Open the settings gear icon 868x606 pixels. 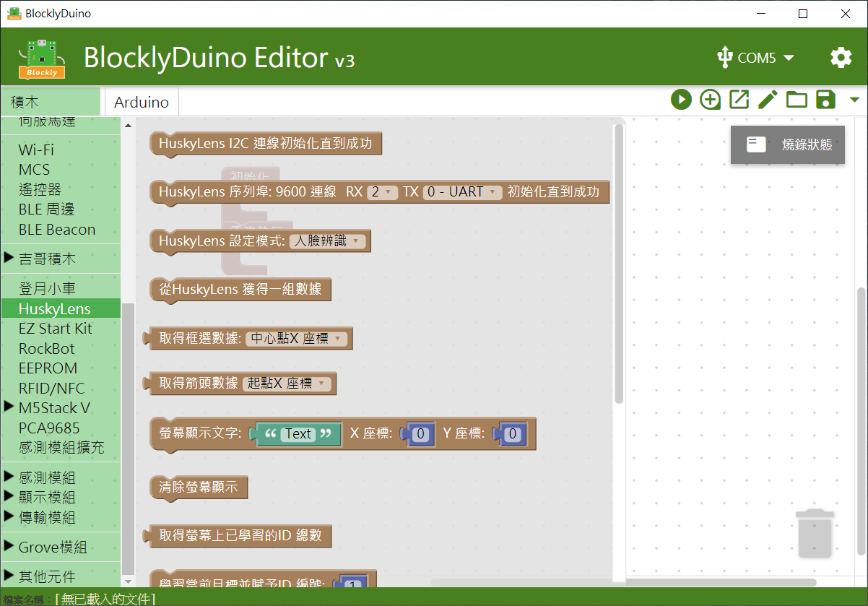[x=841, y=58]
